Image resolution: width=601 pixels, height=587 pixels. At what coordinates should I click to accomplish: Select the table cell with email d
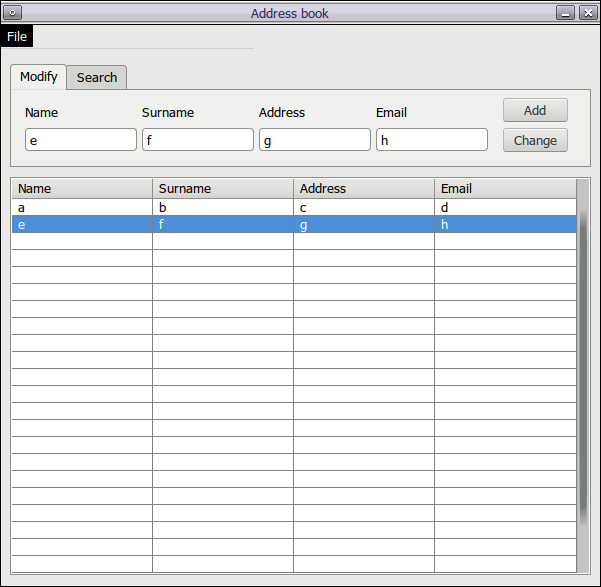pyautogui.click(x=506, y=207)
